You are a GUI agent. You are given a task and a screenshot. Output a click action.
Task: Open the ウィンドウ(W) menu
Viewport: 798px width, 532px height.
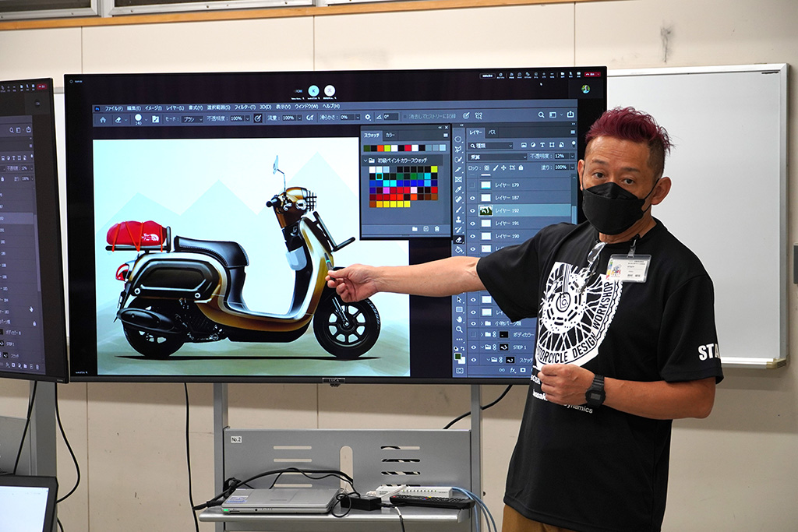click(306, 106)
